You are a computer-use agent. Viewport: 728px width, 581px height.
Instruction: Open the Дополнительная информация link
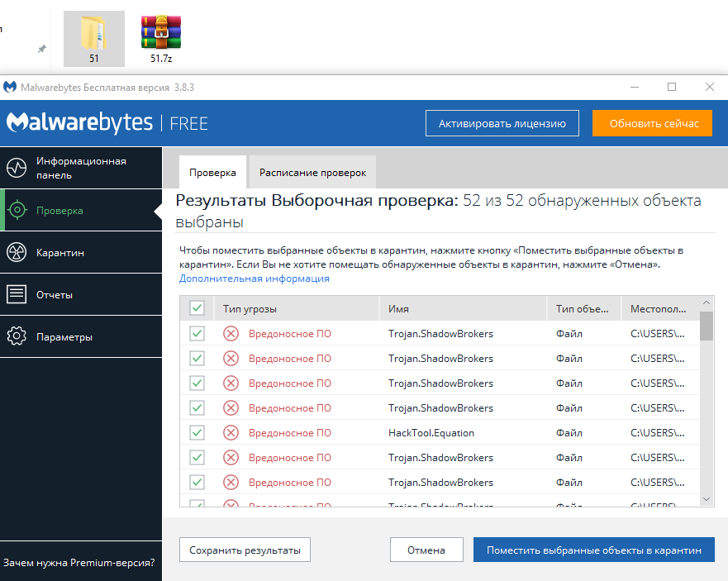pyautogui.click(x=255, y=279)
